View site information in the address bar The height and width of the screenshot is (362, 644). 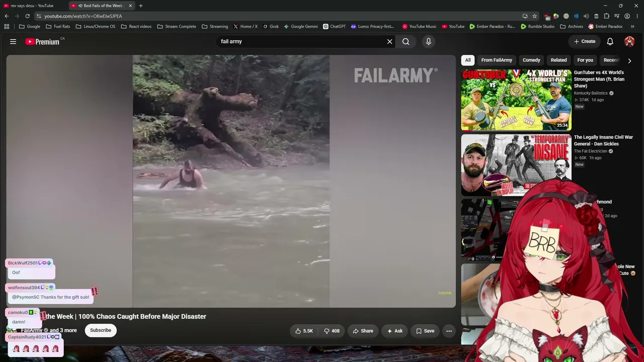coord(38,16)
